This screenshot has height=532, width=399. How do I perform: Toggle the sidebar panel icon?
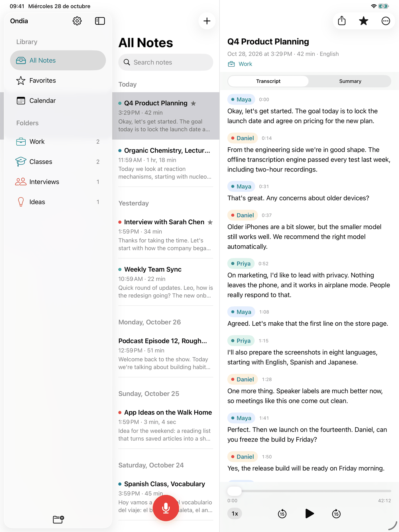pos(100,21)
